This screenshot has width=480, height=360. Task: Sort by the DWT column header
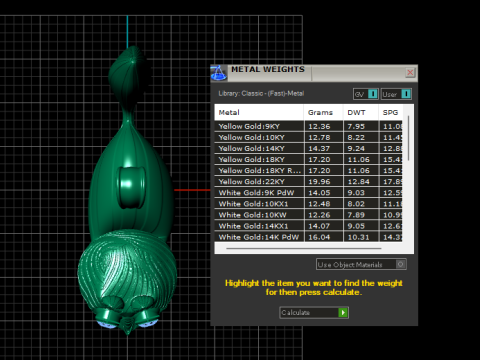click(361, 113)
